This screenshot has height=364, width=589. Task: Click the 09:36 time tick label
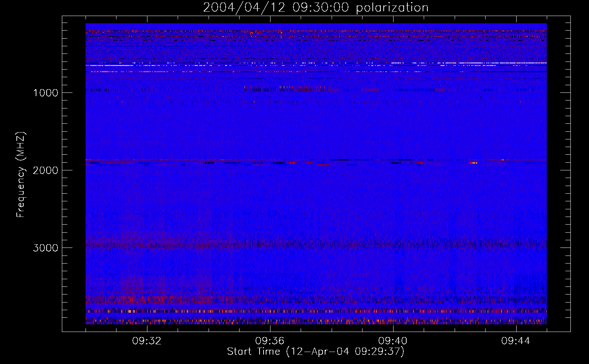coord(270,341)
